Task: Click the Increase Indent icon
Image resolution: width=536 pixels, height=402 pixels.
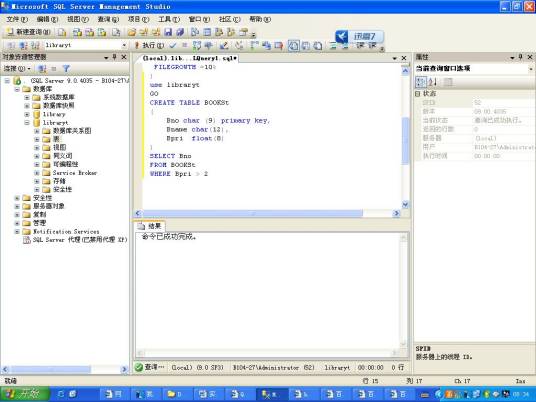Action: [372, 45]
